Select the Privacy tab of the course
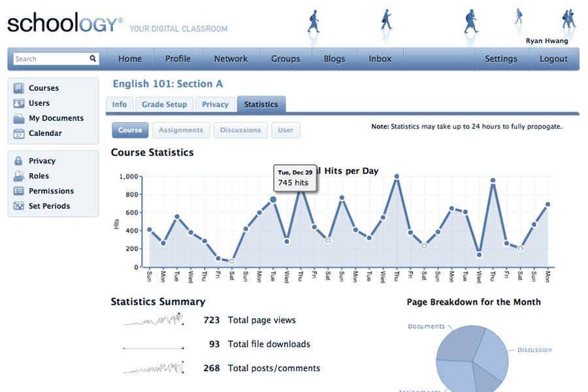 click(215, 105)
